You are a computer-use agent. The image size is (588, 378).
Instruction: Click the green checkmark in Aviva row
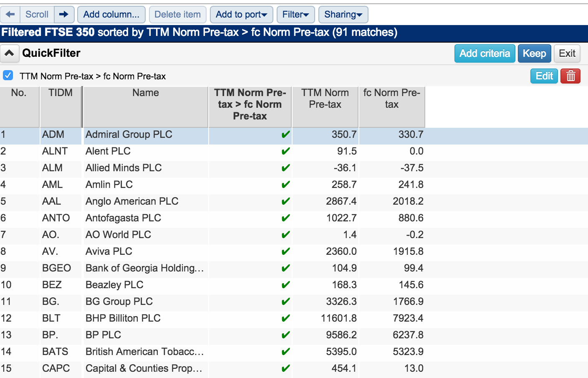[x=285, y=251]
